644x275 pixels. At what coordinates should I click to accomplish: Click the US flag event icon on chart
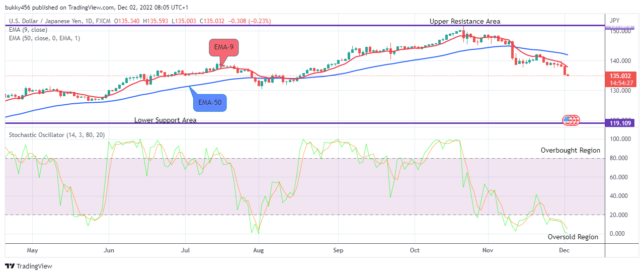point(568,120)
